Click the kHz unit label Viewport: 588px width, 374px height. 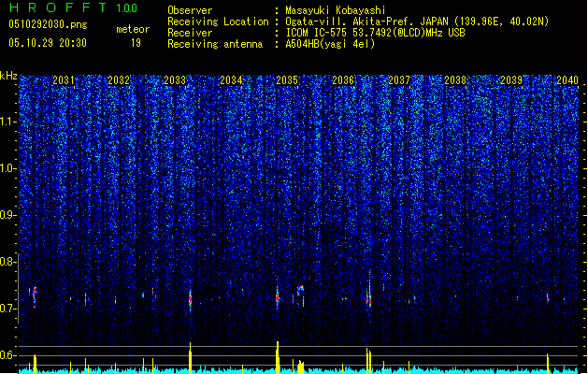tap(8, 76)
